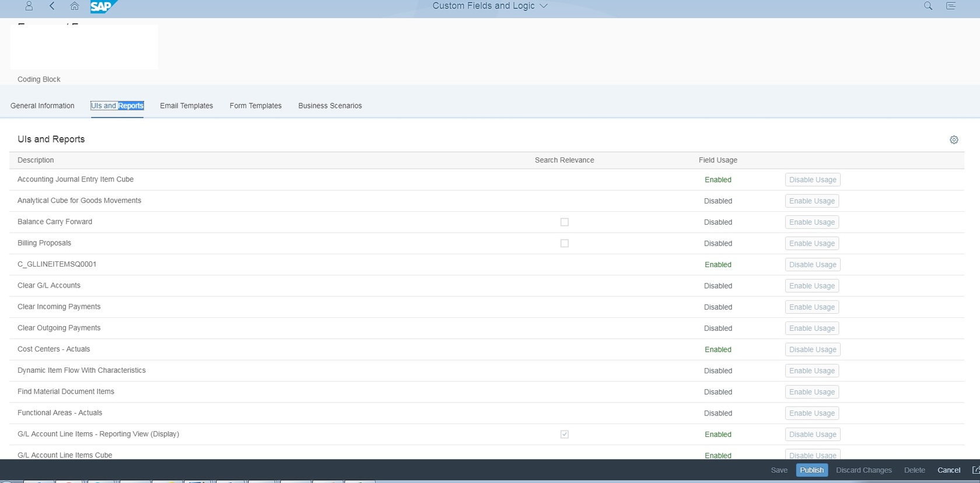This screenshot has height=483, width=980.
Task: Enable usage for Clear G/L Accounts
Action: [812, 286]
